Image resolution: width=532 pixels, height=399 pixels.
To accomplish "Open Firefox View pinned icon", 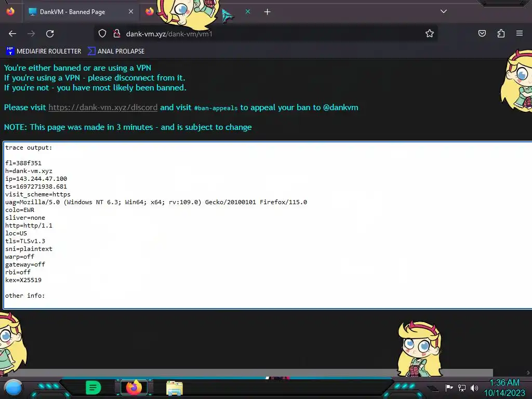I will [10, 11].
